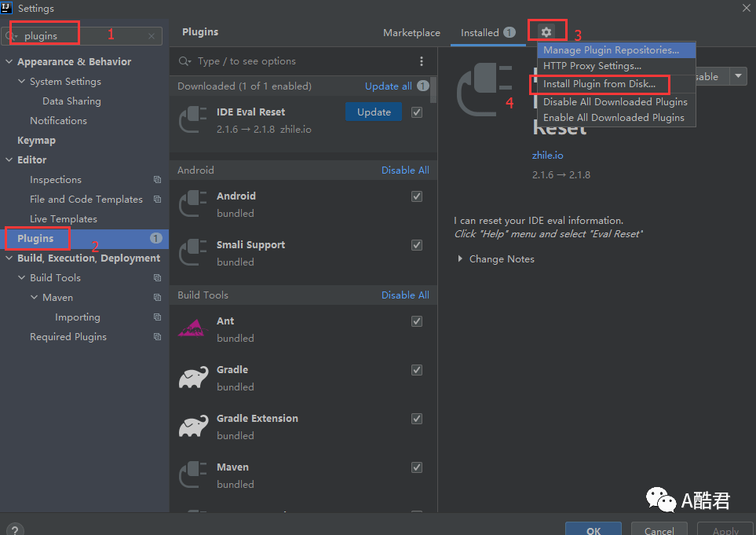The image size is (756, 535).
Task: Uncheck the Ant plugin checkbox
Action: (x=417, y=321)
